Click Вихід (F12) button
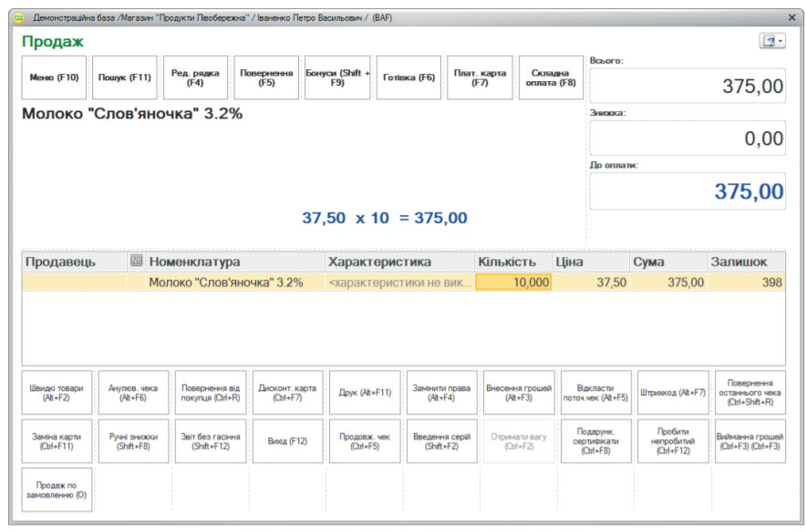Screen dimensions: 806x532 click(x=288, y=441)
